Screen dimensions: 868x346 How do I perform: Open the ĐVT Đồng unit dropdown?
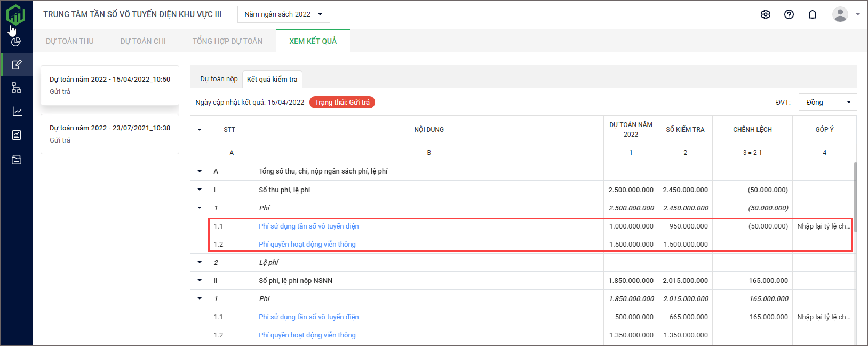[827, 102]
